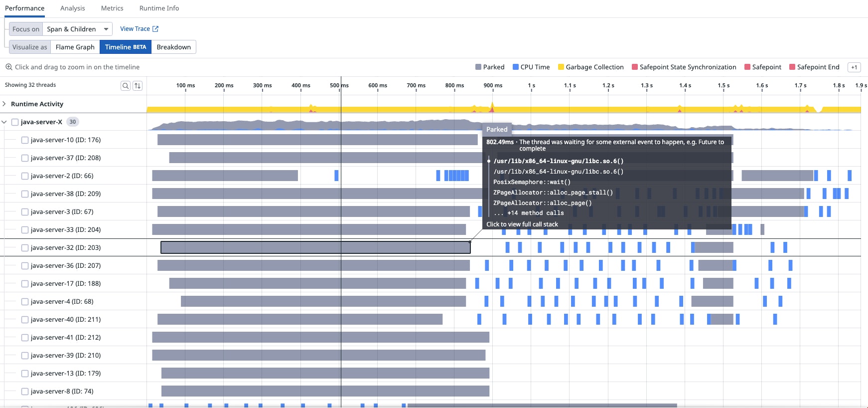Open the View Trace external link icon
This screenshot has height=408, width=868.
point(155,29)
